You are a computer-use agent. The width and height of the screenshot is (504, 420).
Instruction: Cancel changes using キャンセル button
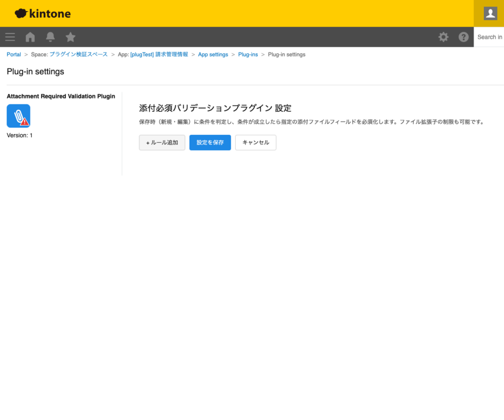[255, 142]
